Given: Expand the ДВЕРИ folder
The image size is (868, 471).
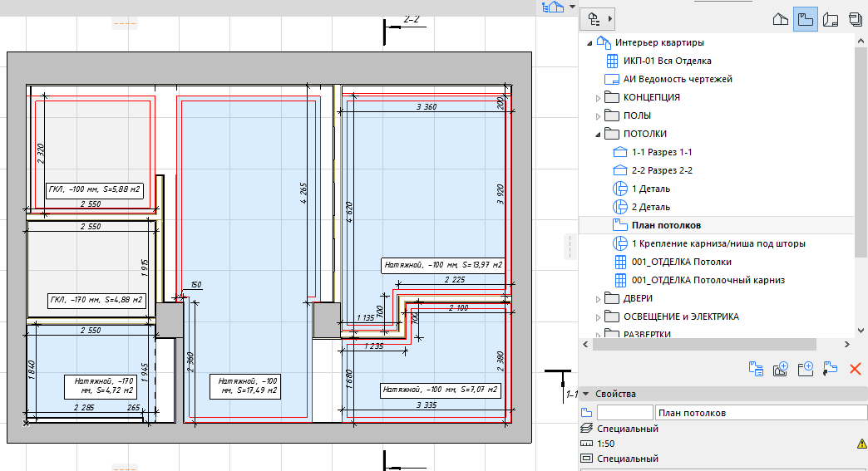Looking at the screenshot, I should pos(598,299).
